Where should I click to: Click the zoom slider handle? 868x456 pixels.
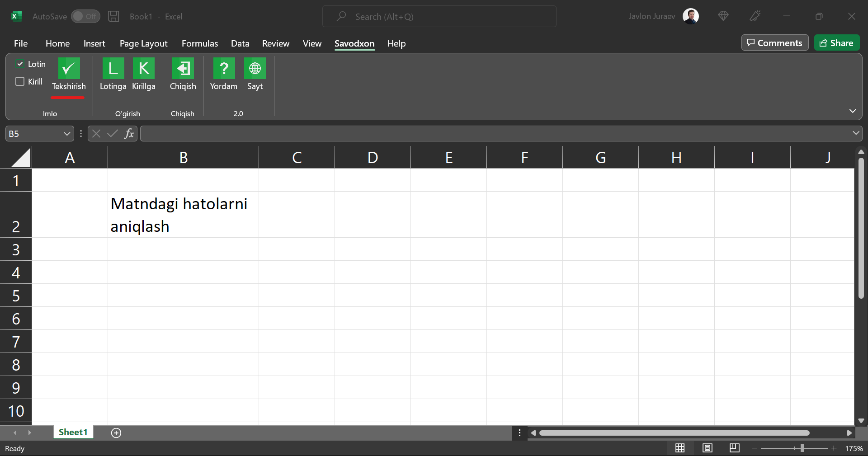(802, 448)
